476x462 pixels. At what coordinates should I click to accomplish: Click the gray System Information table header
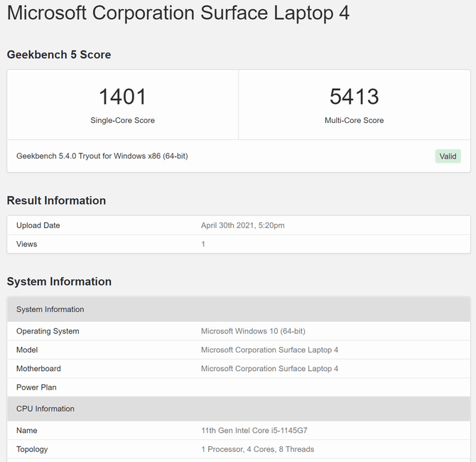point(239,309)
